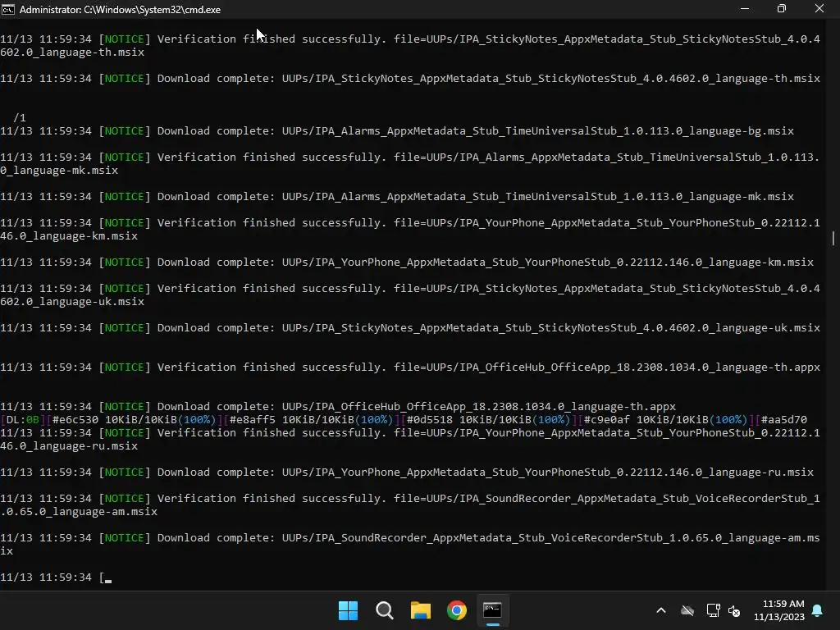840x630 pixels.
Task: Click the '[DL:0B]' download progress text
Action: (x=23, y=419)
